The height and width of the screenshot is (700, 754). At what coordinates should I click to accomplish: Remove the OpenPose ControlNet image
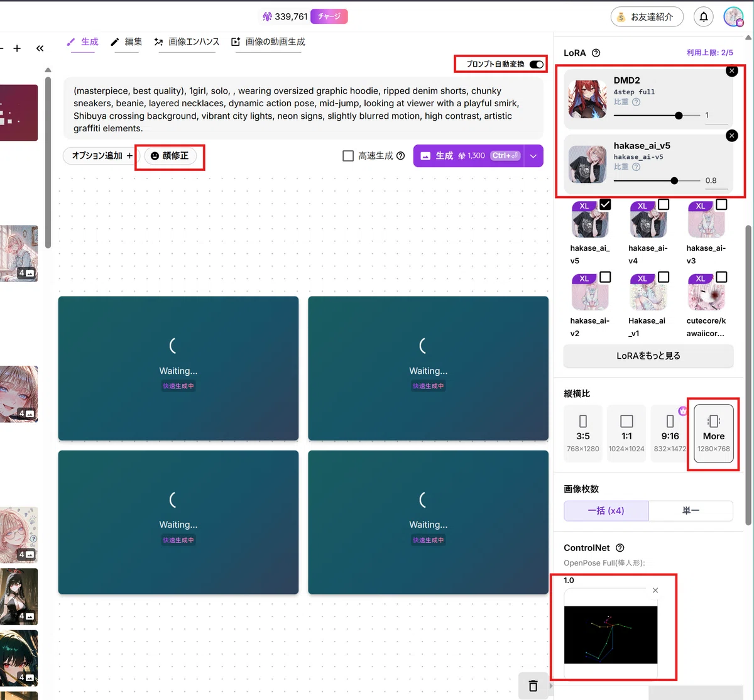point(655,591)
